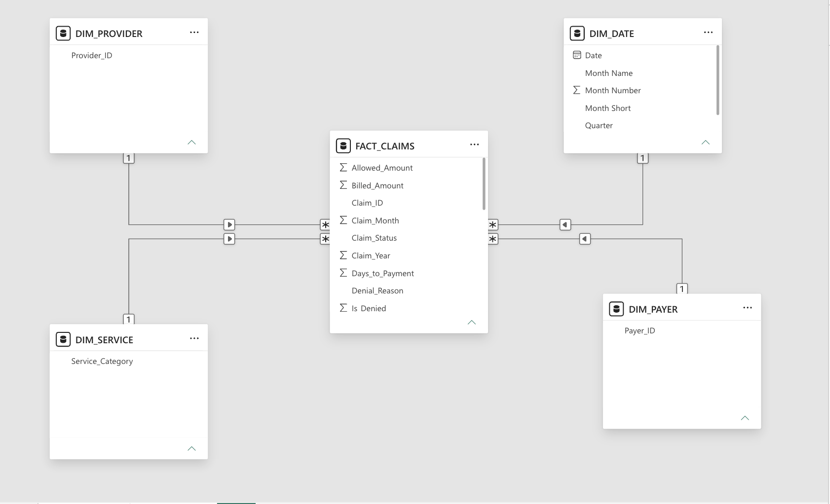Open DIM_PROVIDER table options ellipsis menu
Screen dimensions: 830x504
194,33
